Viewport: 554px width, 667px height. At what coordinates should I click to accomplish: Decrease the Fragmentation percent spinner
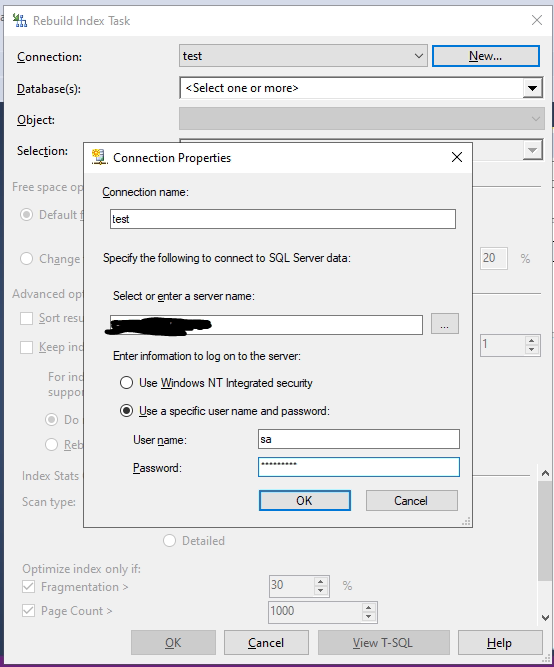click(321, 591)
